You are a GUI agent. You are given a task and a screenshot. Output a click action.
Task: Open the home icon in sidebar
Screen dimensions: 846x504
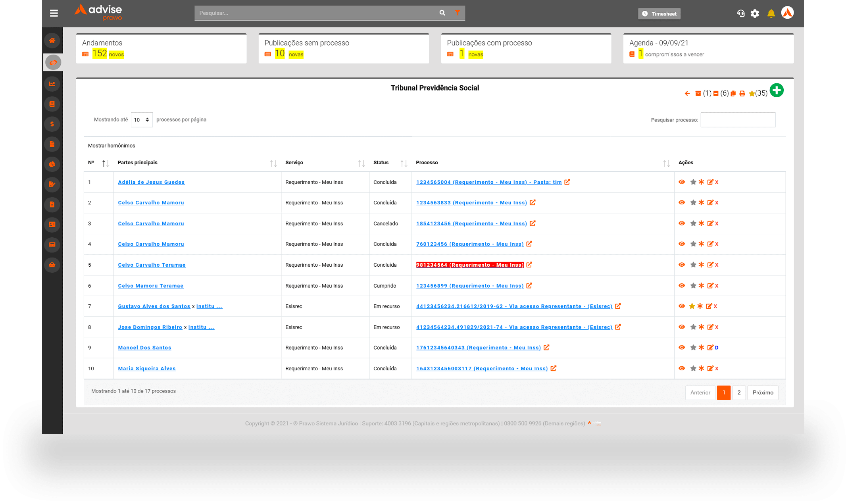pyautogui.click(x=52, y=40)
